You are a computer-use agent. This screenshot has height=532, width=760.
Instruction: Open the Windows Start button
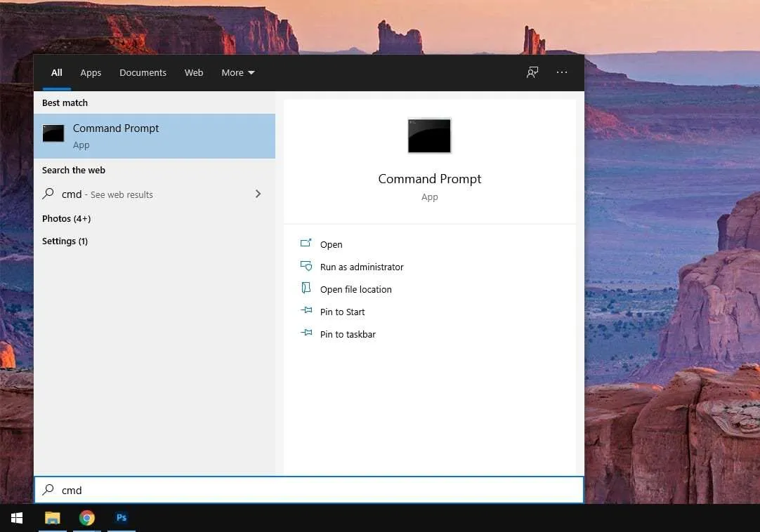point(16,518)
